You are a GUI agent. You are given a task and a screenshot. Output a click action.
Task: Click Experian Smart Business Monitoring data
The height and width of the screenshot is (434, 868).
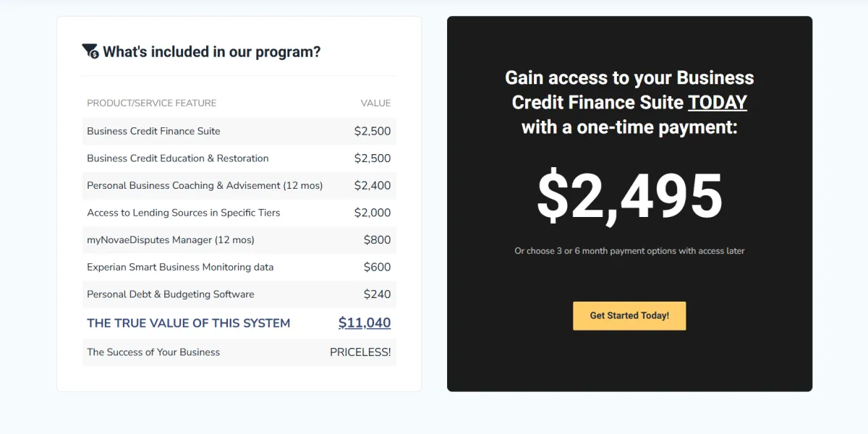coord(180,267)
